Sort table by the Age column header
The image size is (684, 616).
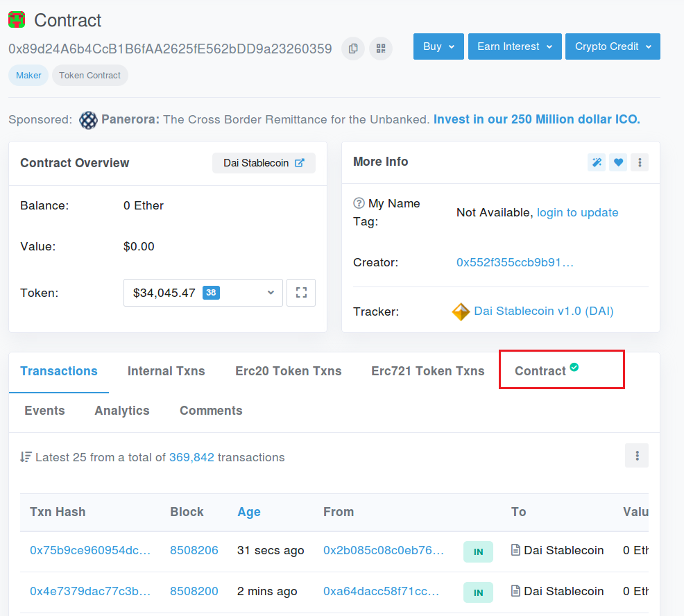248,512
